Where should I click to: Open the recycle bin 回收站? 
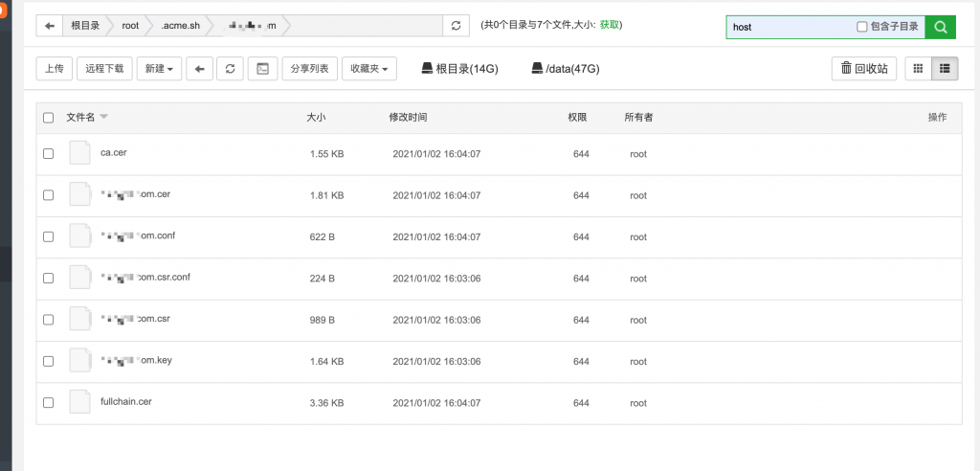(x=864, y=69)
